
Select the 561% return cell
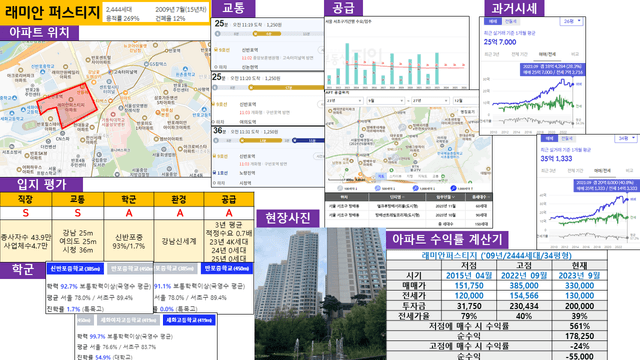click(579, 326)
